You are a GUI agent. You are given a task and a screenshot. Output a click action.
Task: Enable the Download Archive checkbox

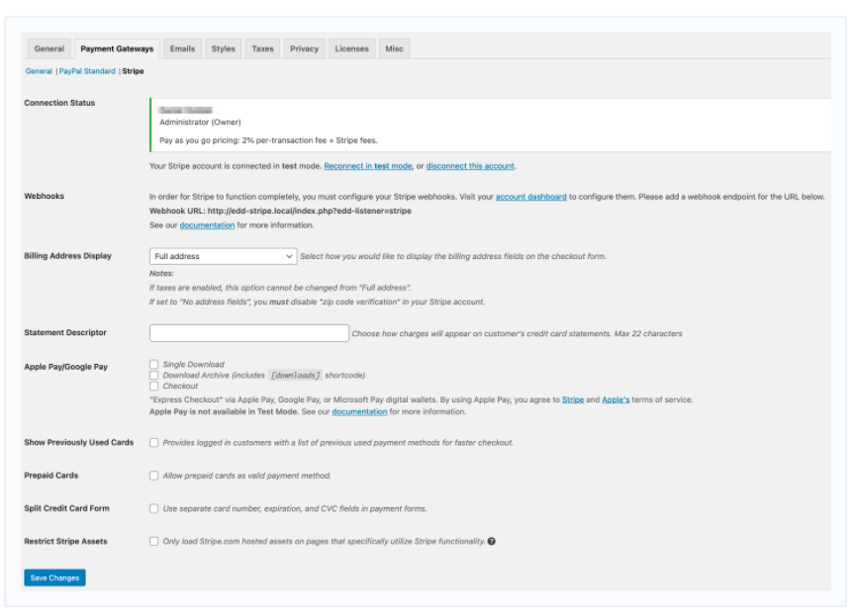154,376
